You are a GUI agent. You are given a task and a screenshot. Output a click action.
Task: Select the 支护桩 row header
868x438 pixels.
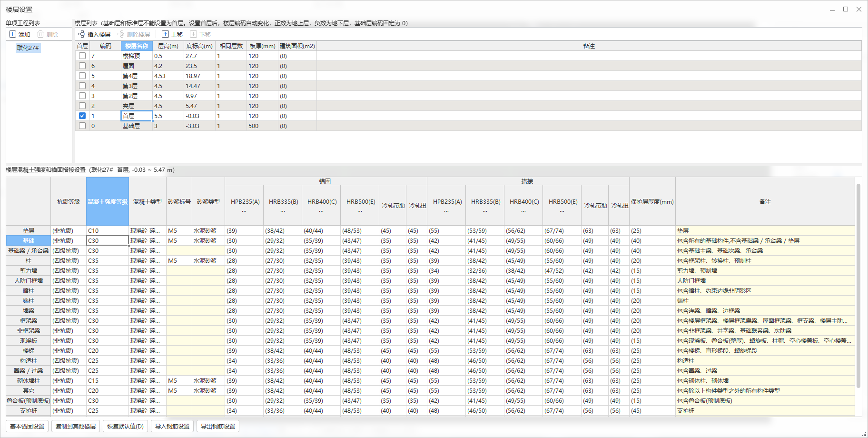[x=29, y=410]
